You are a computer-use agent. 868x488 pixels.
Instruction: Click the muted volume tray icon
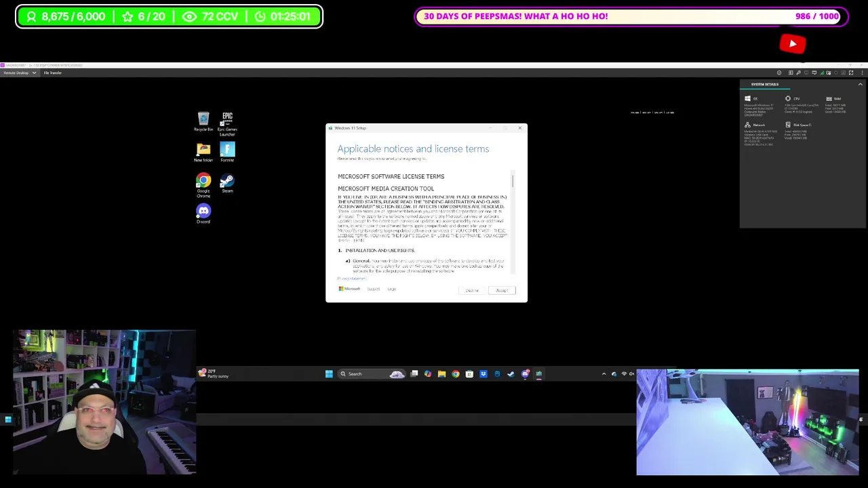point(632,374)
